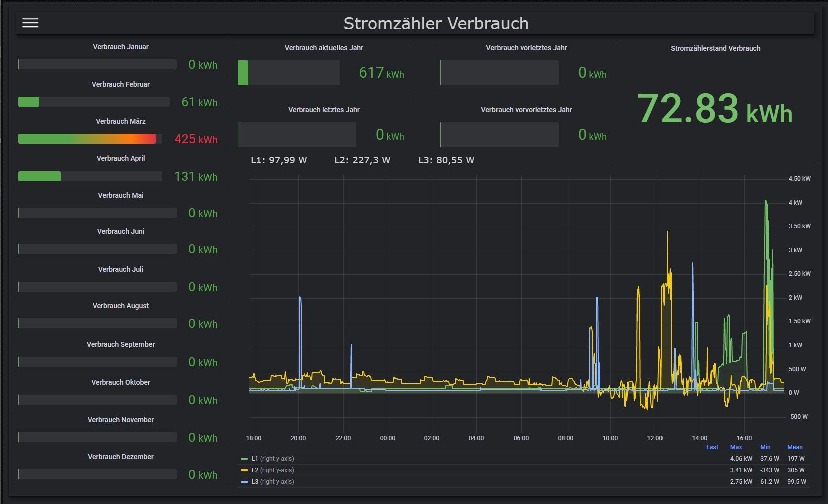This screenshot has height=504, width=828.
Task: Select the Verbrauch Januar panel title
Action: click(121, 47)
